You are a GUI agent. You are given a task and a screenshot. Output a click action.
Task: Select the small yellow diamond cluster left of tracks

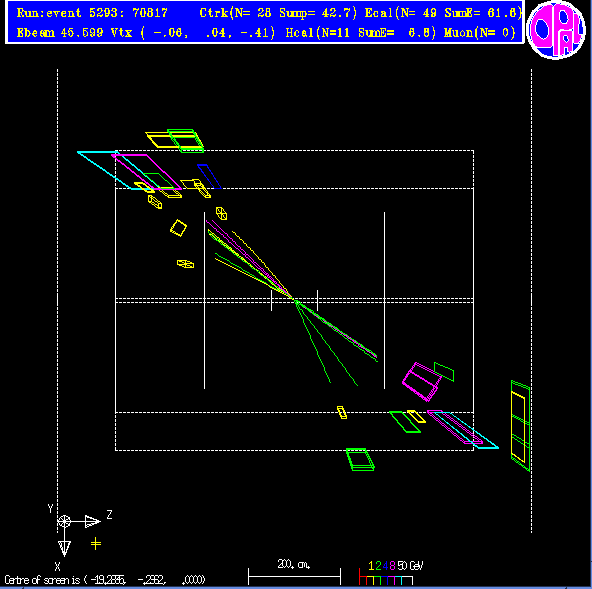click(179, 228)
